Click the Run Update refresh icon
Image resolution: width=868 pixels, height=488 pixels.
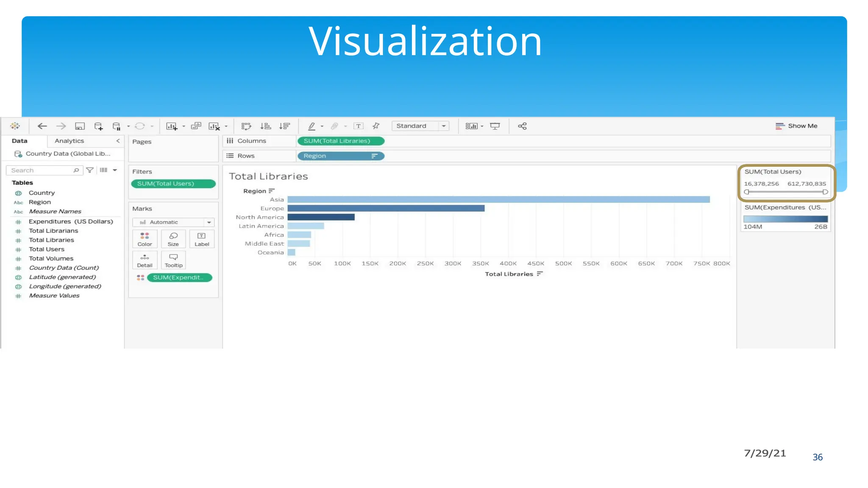(x=140, y=126)
